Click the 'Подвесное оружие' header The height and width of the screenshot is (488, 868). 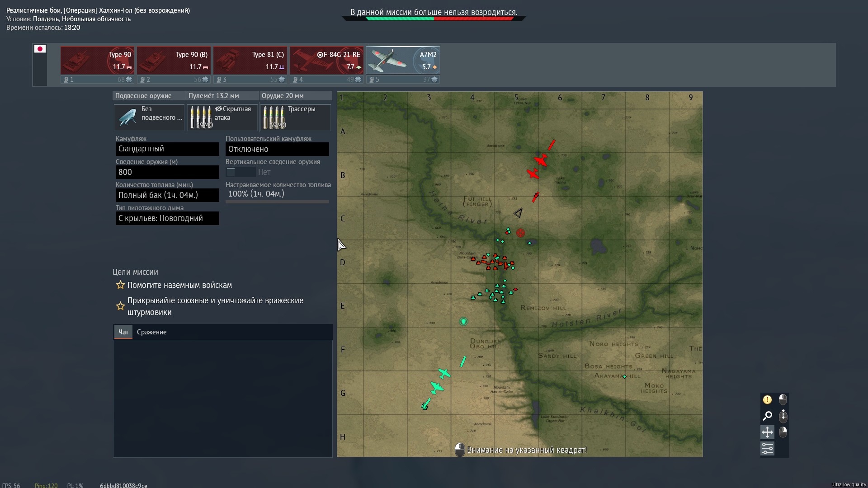click(149, 96)
